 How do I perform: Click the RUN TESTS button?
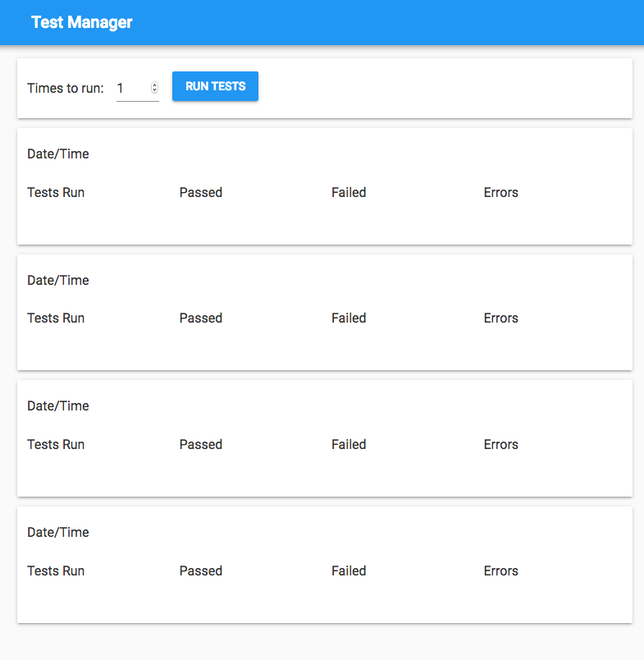click(x=215, y=86)
